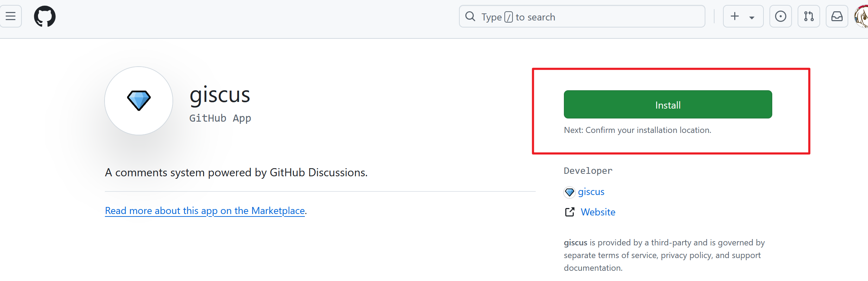Open the hamburger navigation menu
This screenshot has height=281, width=868.
pyautogui.click(x=11, y=16)
